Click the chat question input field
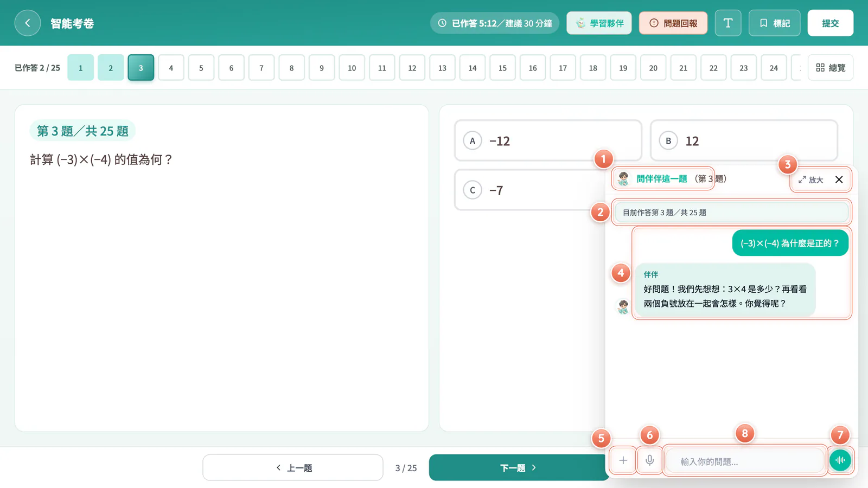The height and width of the screenshot is (488, 868). (x=745, y=461)
